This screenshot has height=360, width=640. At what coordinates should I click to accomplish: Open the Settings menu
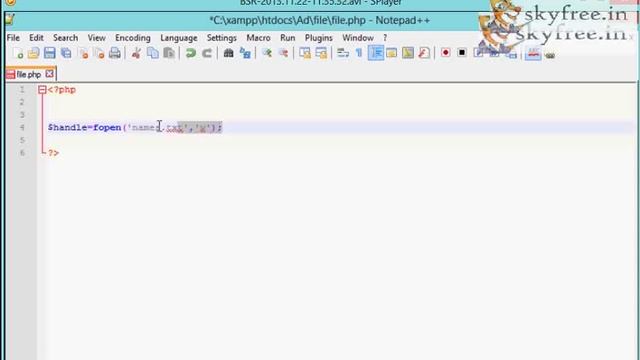coord(222,38)
